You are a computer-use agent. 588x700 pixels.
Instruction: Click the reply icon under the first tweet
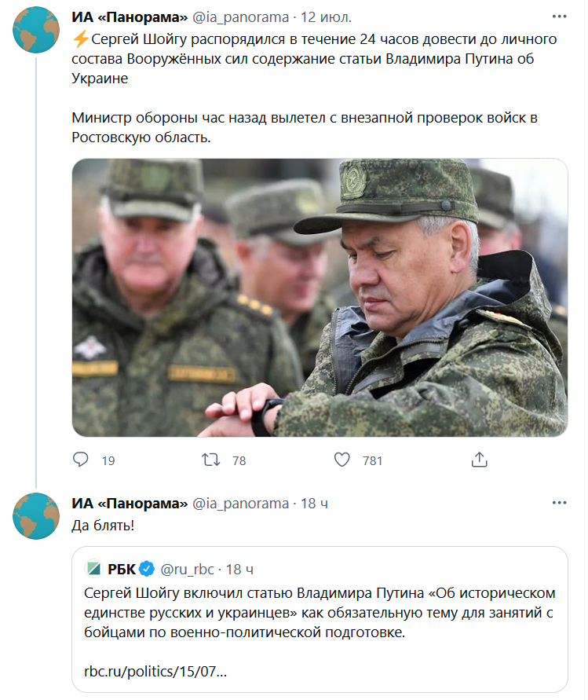[80, 460]
